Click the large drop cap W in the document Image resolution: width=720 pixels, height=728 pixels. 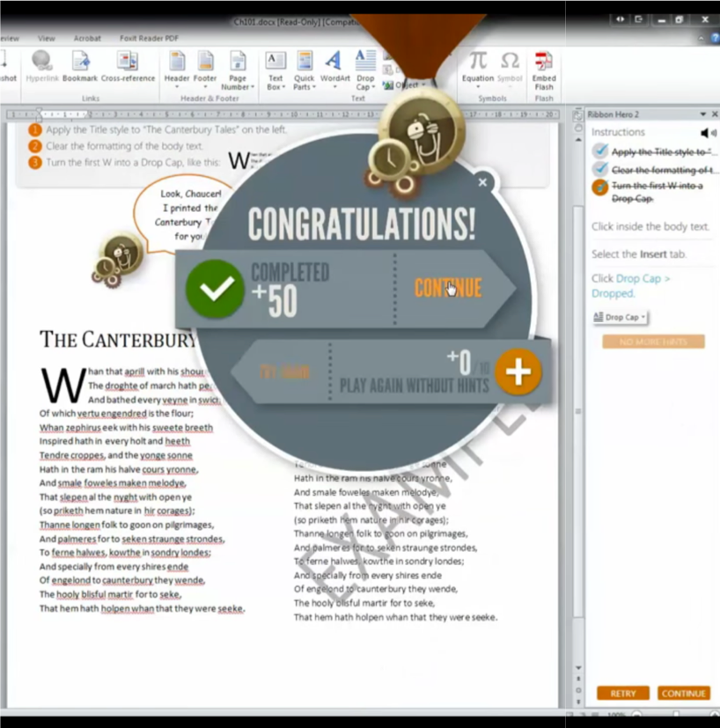point(62,386)
